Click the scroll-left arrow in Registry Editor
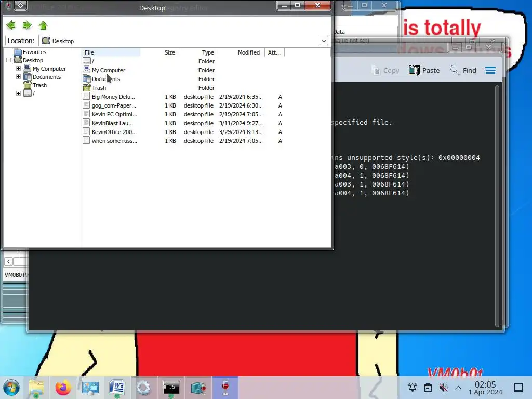The image size is (532, 399). pyautogui.click(x=8, y=262)
